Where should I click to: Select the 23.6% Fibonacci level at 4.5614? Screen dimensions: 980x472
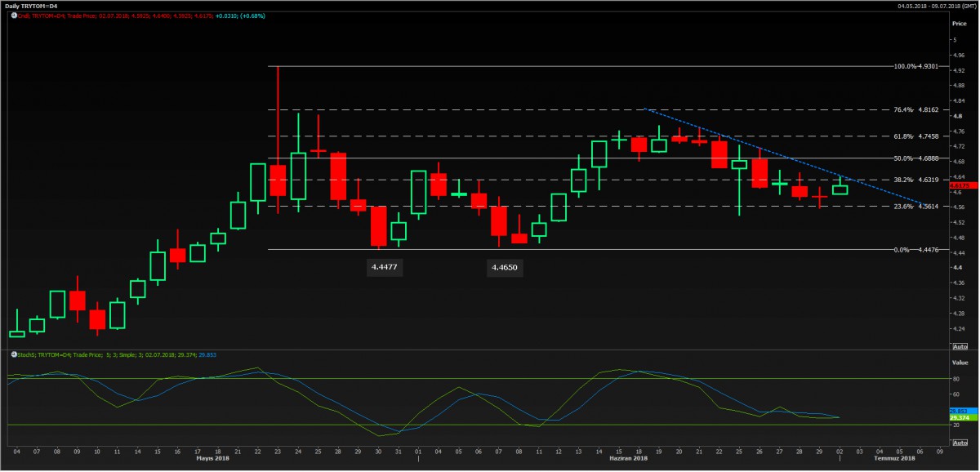(x=915, y=207)
